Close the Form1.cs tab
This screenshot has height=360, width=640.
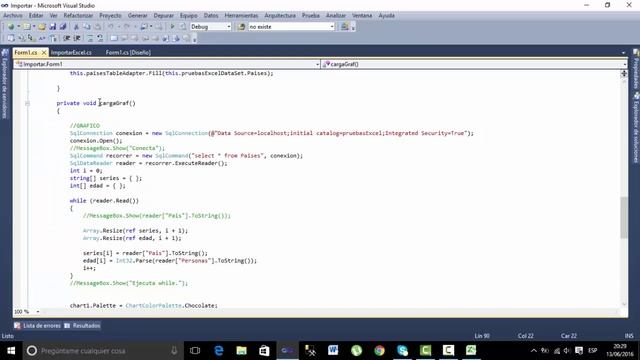pyautogui.click(x=44, y=53)
